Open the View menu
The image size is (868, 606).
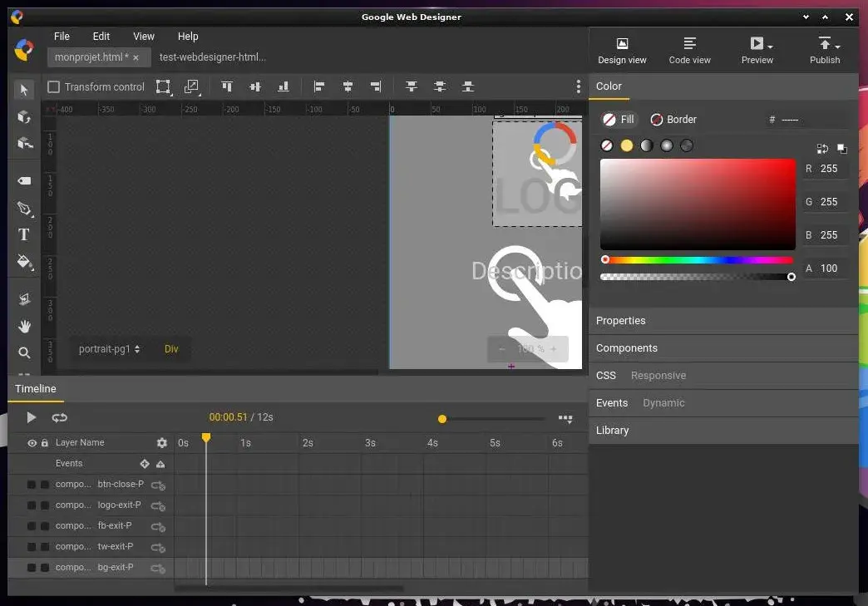tap(143, 37)
